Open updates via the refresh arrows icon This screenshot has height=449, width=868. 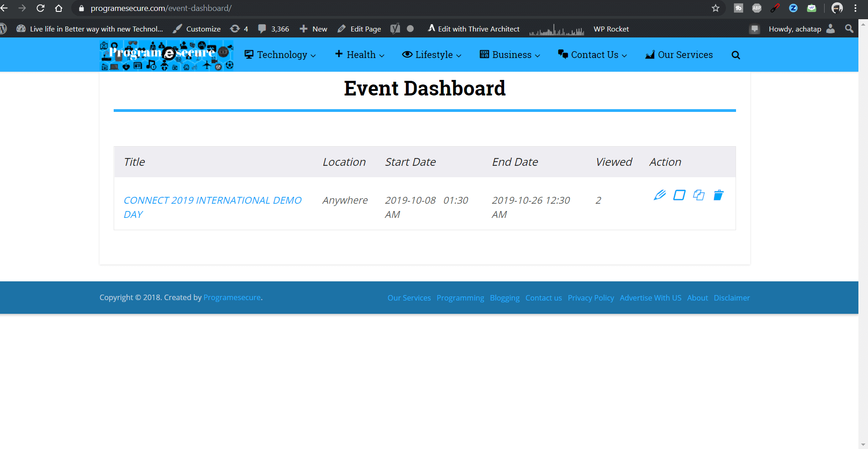tap(235, 28)
